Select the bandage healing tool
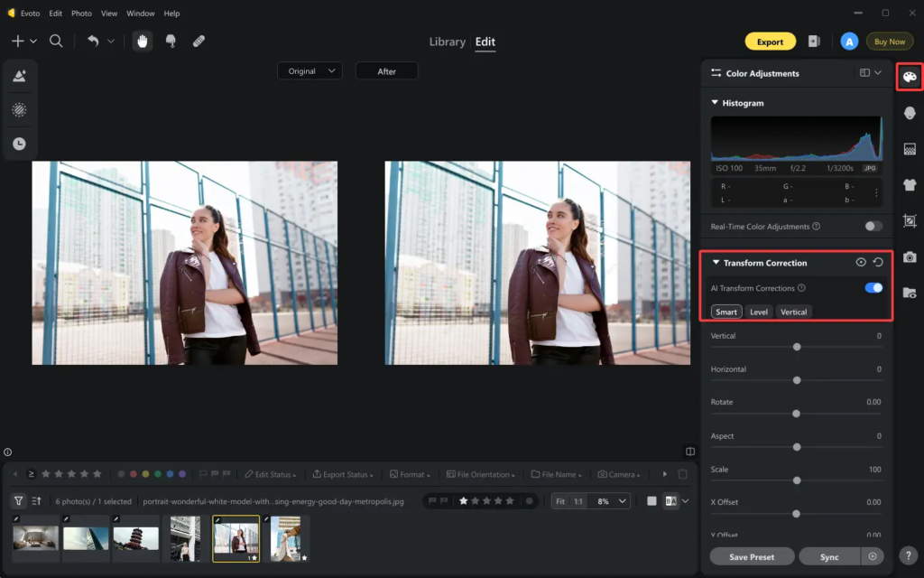The image size is (924, 578). (199, 42)
